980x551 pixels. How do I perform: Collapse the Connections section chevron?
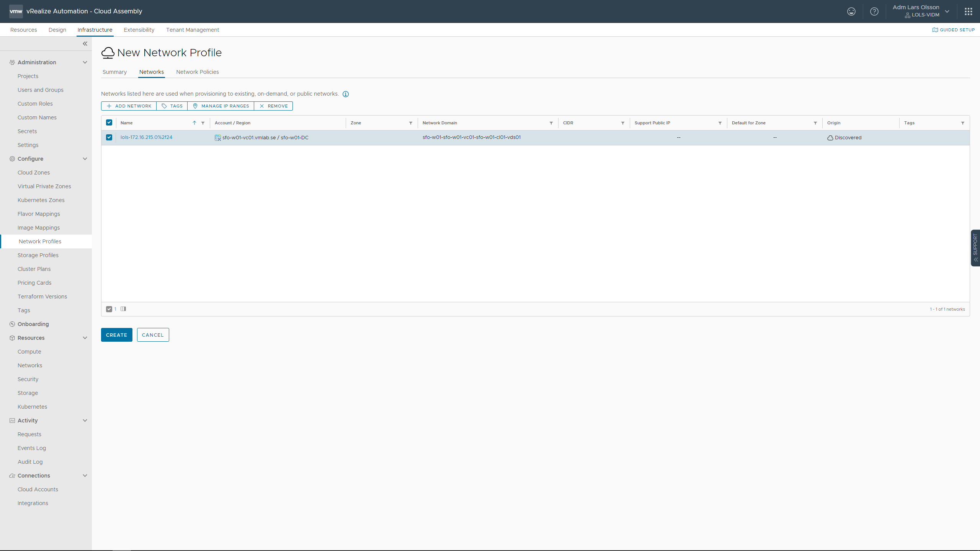click(85, 476)
